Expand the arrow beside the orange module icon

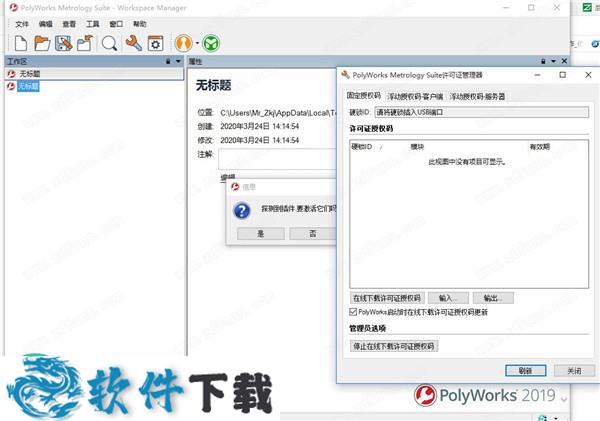[197, 43]
